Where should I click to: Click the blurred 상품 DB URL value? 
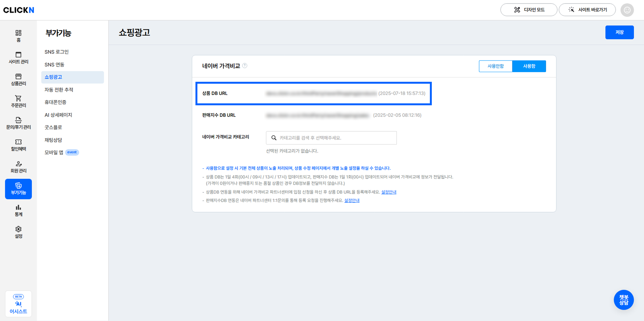coord(321,93)
